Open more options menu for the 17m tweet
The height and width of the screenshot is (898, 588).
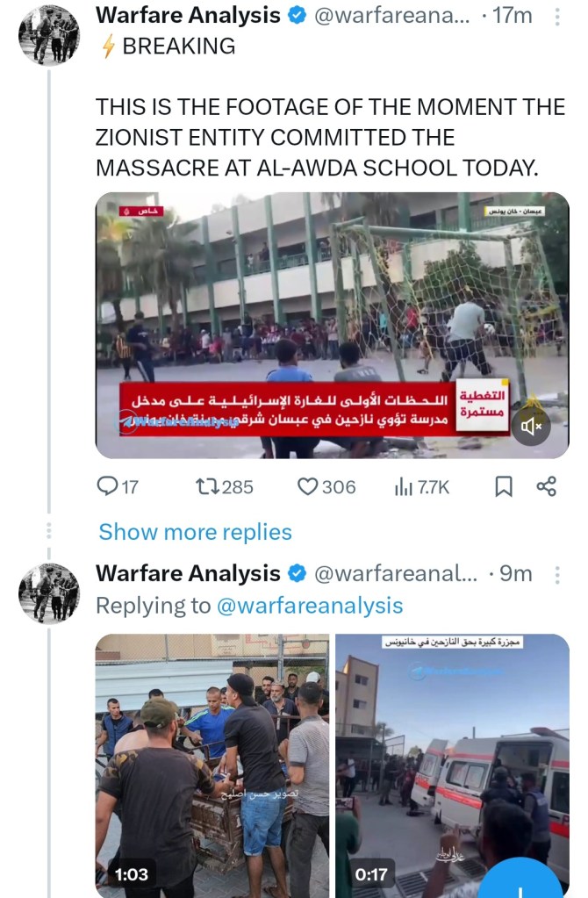tap(557, 17)
